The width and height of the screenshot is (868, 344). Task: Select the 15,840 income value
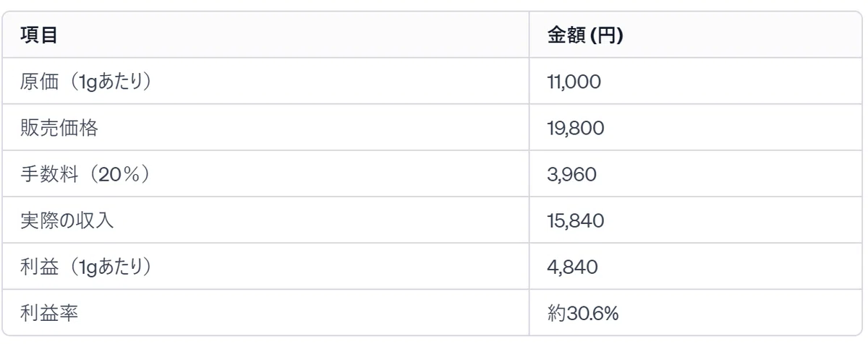coord(576,220)
